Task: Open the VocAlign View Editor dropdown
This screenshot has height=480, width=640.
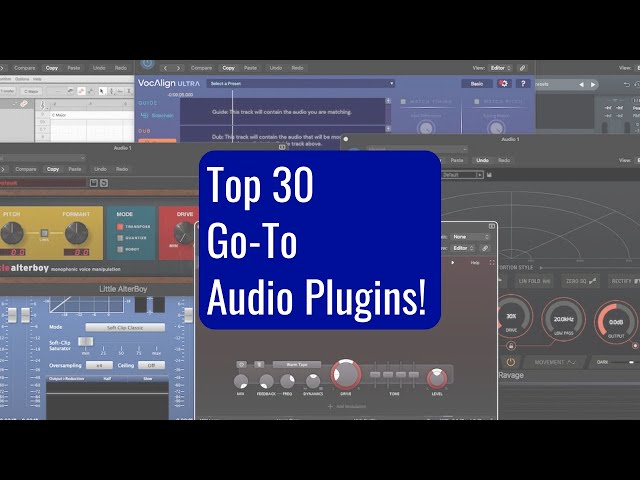Action: tap(501, 68)
